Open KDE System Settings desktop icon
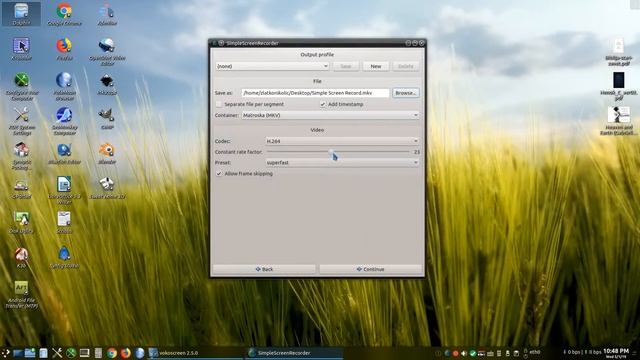 pyautogui.click(x=21, y=121)
